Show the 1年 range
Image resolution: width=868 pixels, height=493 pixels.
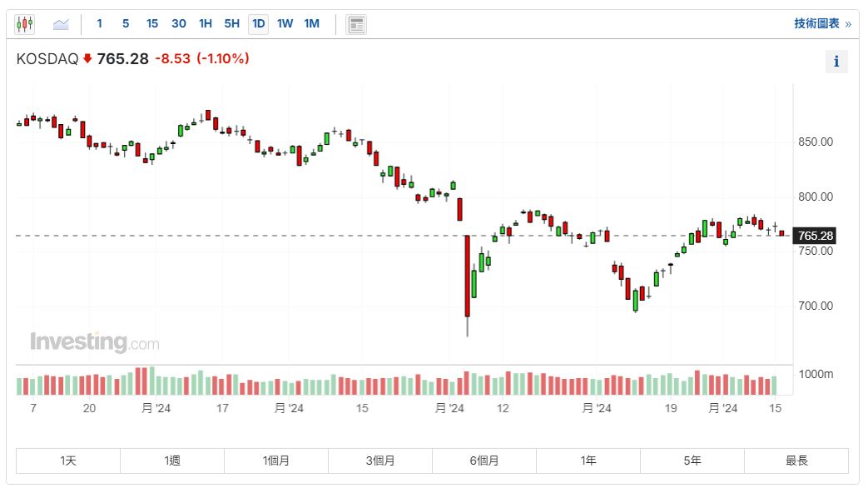point(588,461)
